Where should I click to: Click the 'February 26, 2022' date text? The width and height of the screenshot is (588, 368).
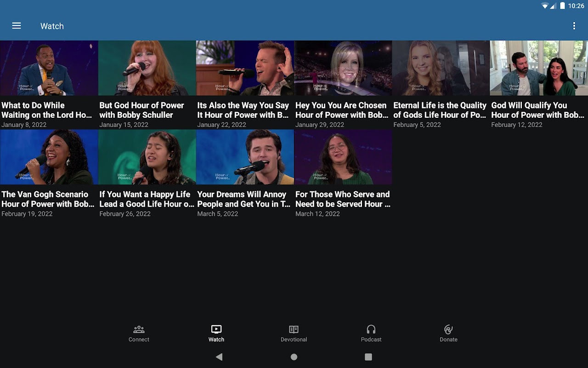125,214
